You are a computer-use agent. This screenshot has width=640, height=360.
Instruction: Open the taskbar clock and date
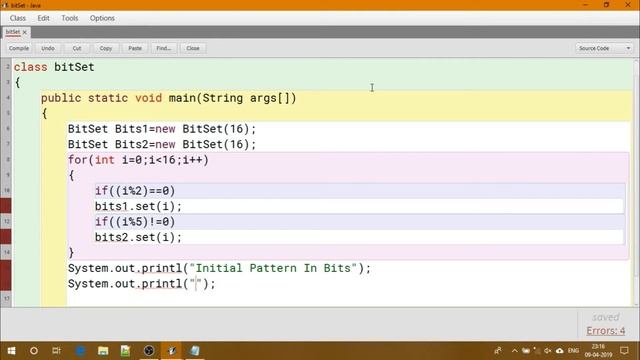pyautogui.click(x=598, y=351)
